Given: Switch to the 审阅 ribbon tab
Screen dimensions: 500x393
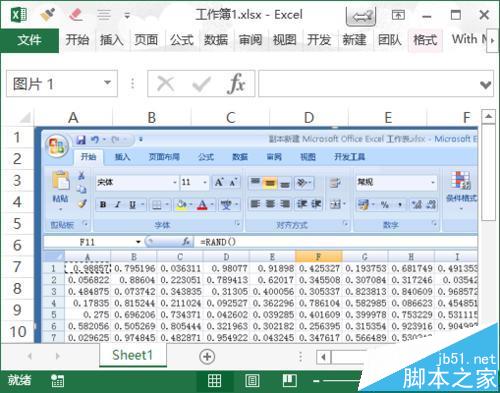Looking at the screenshot, I should point(250,40).
